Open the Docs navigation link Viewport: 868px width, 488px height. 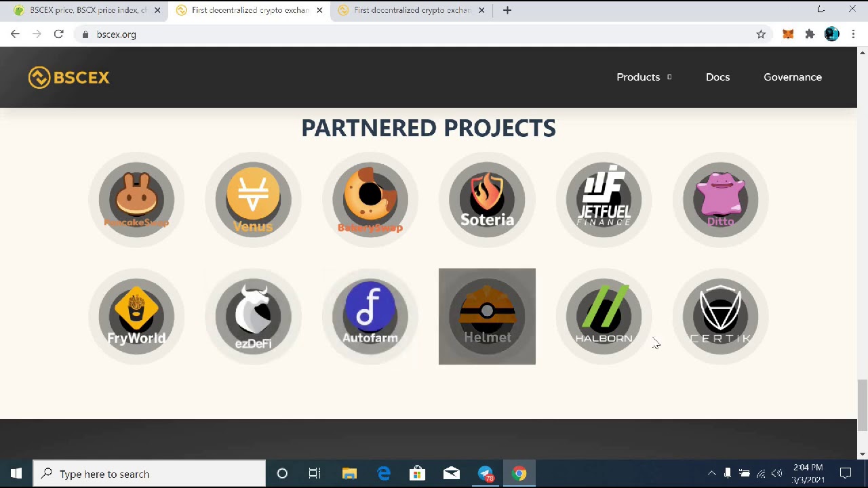pyautogui.click(x=717, y=77)
